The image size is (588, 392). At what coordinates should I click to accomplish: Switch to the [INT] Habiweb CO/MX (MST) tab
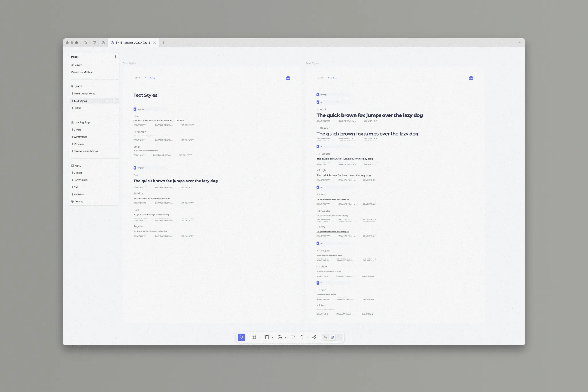pyautogui.click(x=133, y=43)
